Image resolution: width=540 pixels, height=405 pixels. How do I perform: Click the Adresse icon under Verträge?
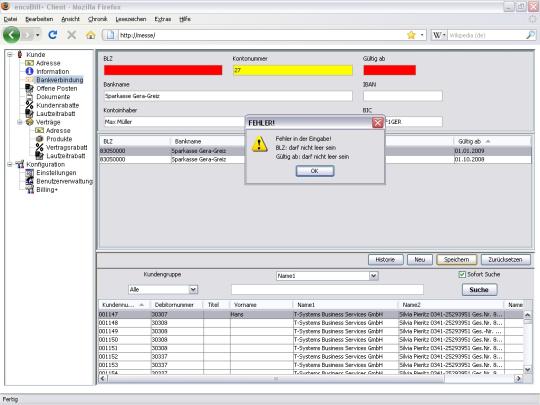click(39, 131)
